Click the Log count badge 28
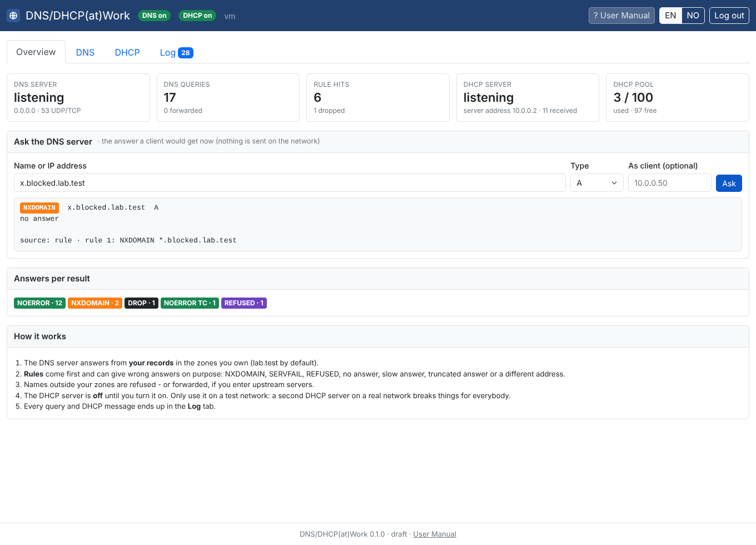 point(186,53)
